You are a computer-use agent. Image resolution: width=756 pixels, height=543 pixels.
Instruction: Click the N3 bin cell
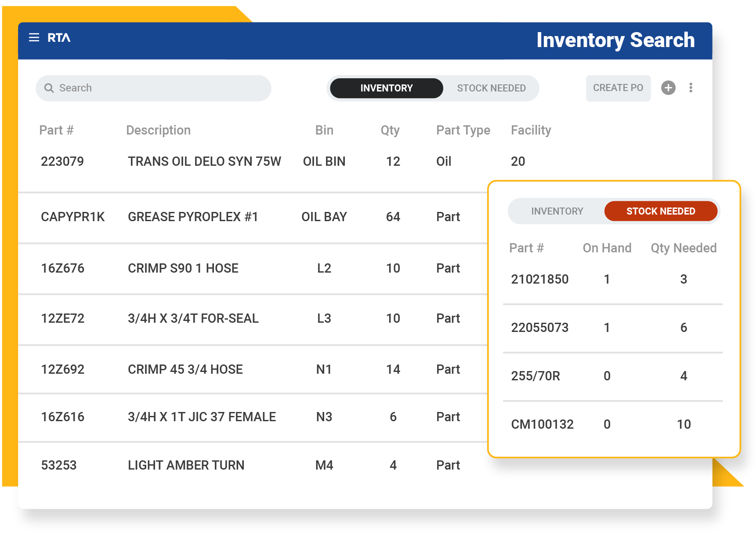tap(324, 417)
